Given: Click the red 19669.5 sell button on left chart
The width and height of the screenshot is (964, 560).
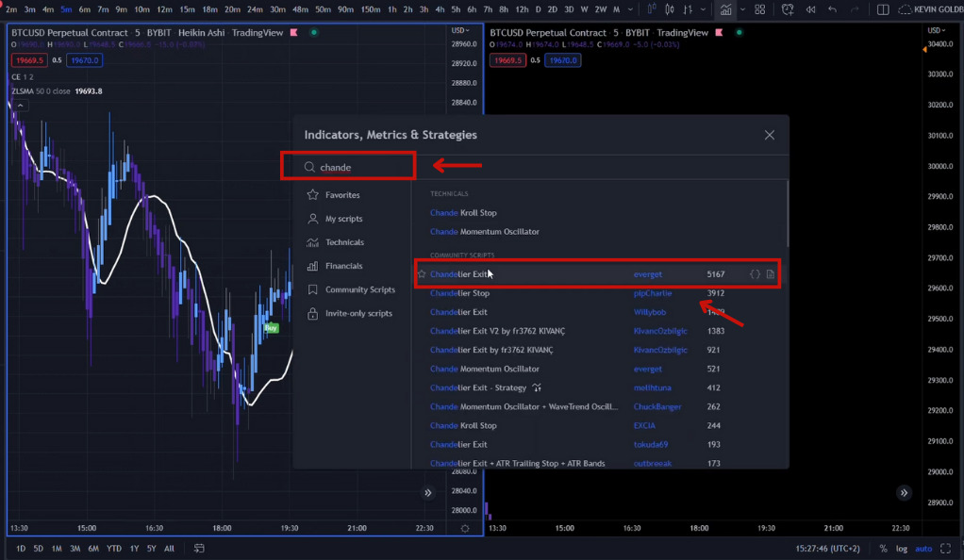Looking at the screenshot, I should 29,60.
